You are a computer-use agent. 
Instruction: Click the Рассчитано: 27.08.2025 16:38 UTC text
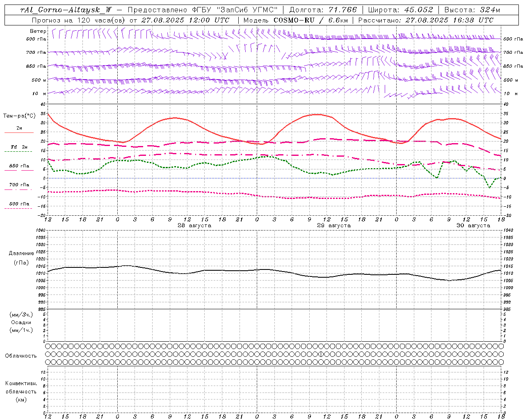click(x=426, y=20)
